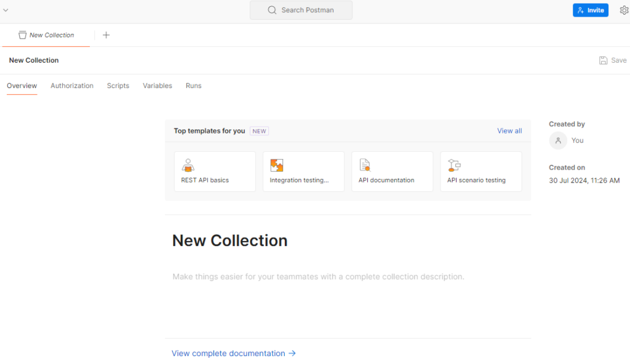630x364 pixels.
Task: Follow the View complete documentation link
Action: pos(234,354)
